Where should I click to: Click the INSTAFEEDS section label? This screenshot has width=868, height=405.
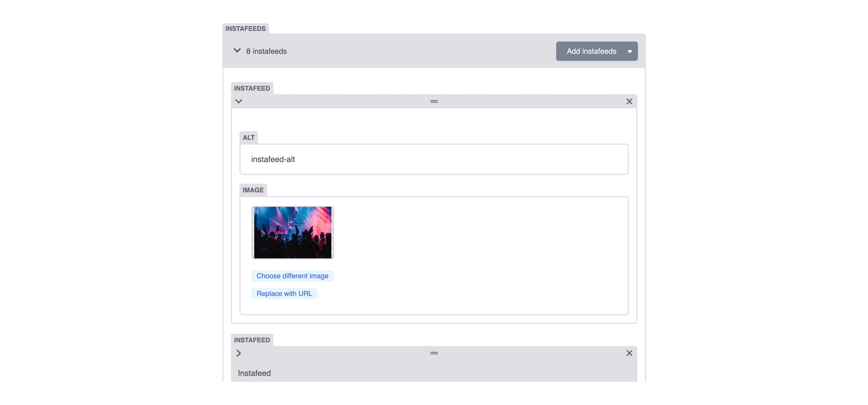246,29
